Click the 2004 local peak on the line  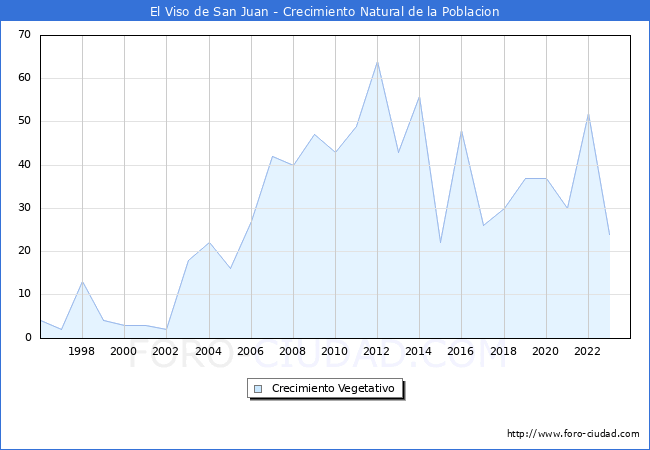pyautogui.click(x=208, y=243)
